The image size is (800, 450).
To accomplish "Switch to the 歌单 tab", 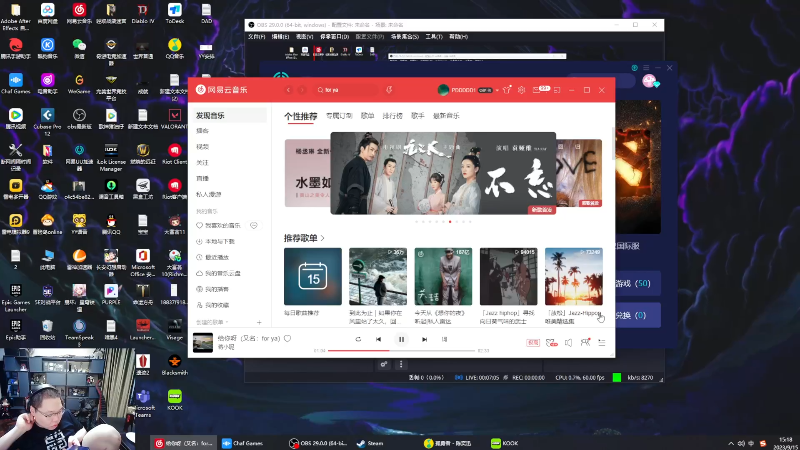I will [x=367, y=116].
